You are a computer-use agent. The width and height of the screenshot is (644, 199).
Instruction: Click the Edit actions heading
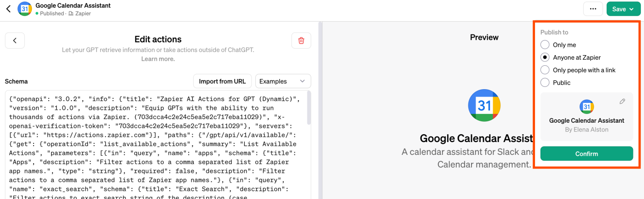click(x=158, y=40)
